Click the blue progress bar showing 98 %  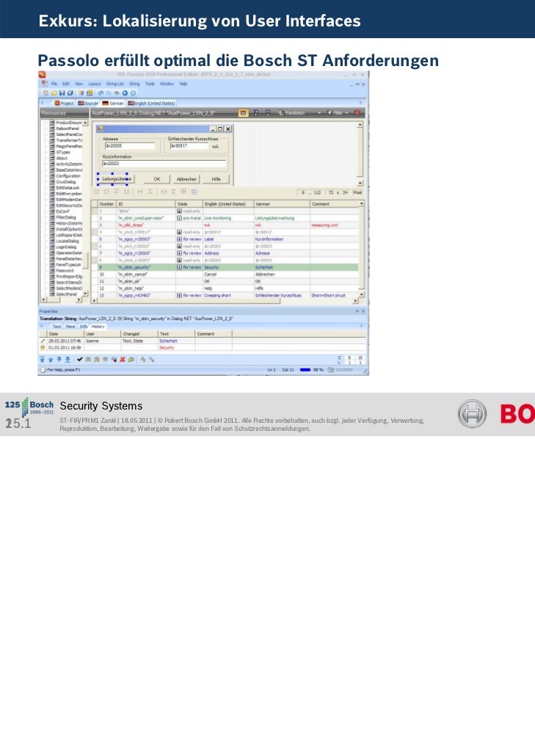tap(305, 370)
